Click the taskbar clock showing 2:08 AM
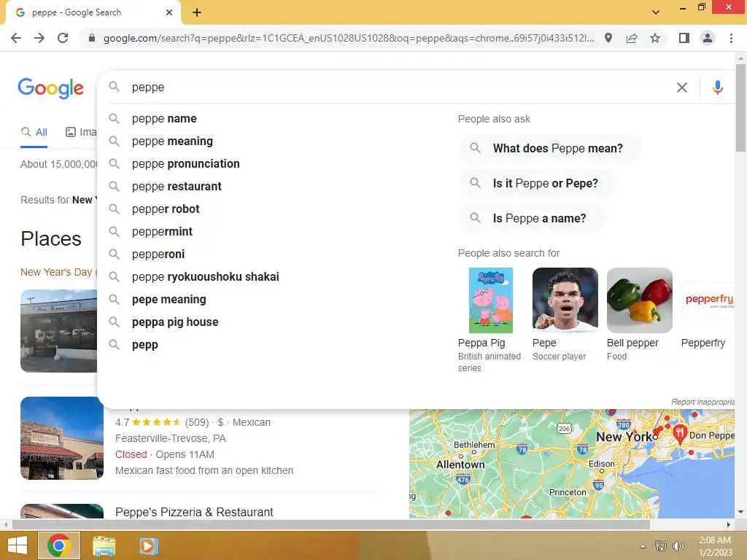The image size is (747, 560). coord(715,546)
